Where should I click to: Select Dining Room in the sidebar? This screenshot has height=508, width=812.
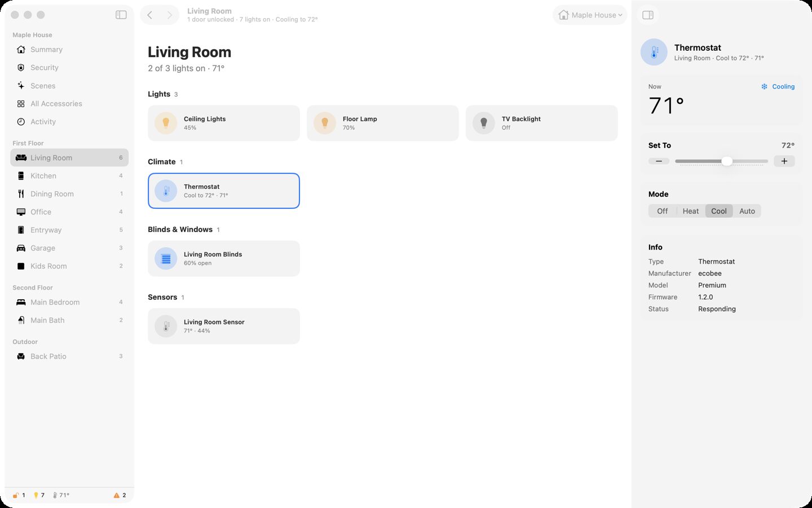(x=69, y=194)
